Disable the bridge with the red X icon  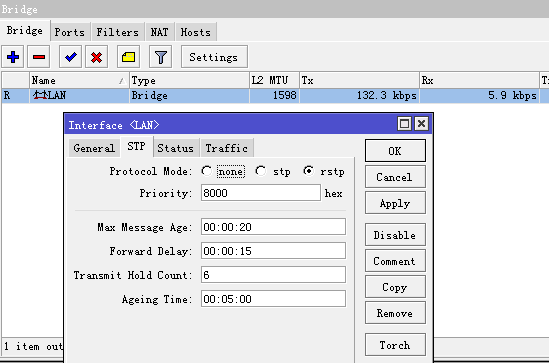(x=96, y=57)
